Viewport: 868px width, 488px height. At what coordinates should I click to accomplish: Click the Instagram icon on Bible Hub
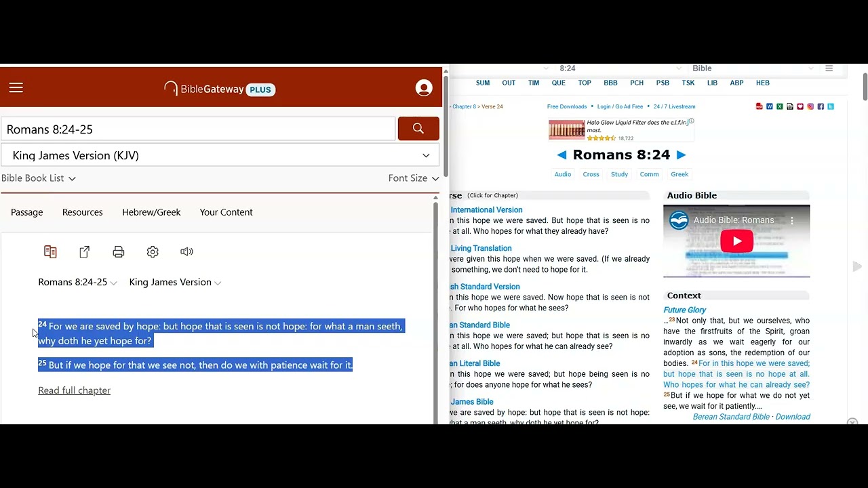coord(810,106)
